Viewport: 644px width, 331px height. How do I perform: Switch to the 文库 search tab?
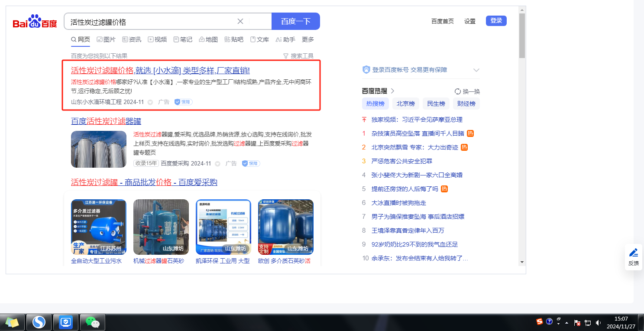[x=259, y=39]
